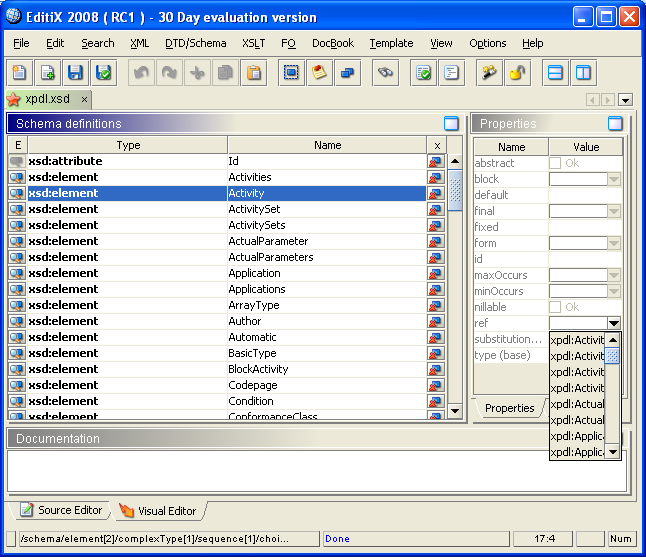Open the Options menu
Image resolution: width=646 pixels, height=557 pixels.
pyautogui.click(x=488, y=43)
